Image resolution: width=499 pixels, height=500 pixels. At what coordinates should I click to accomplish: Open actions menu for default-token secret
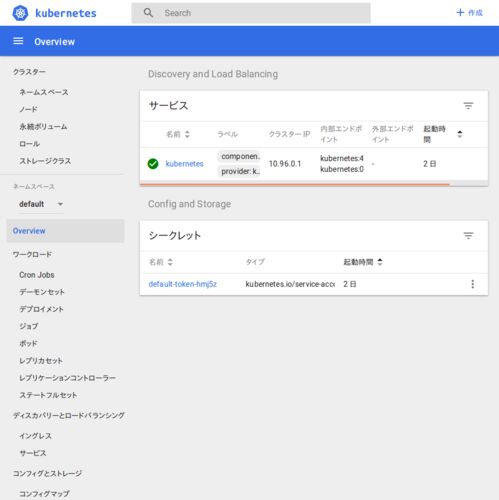(472, 284)
